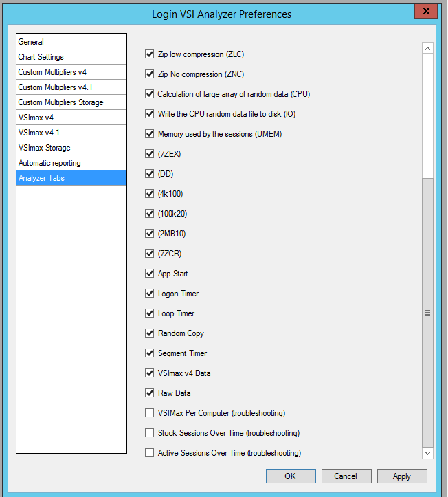Select Chart Settings in sidebar
Image resolution: width=448 pixels, height=497 pixels.
coord(71,57)
